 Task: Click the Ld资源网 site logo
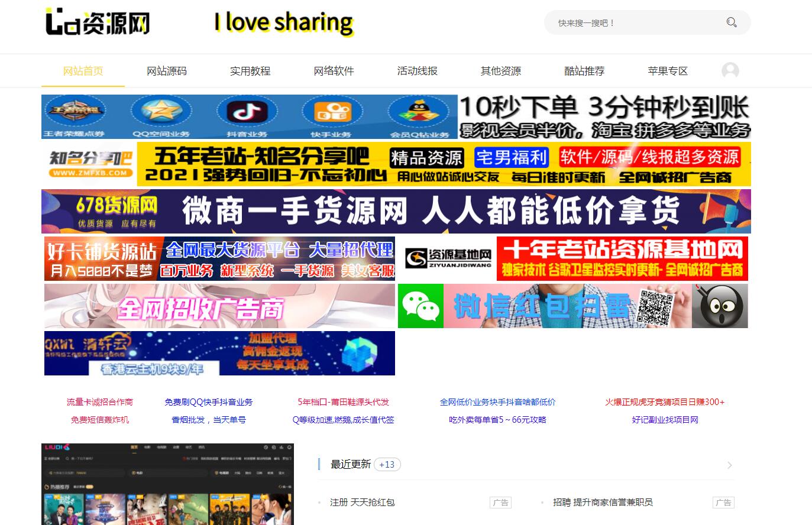98,22
